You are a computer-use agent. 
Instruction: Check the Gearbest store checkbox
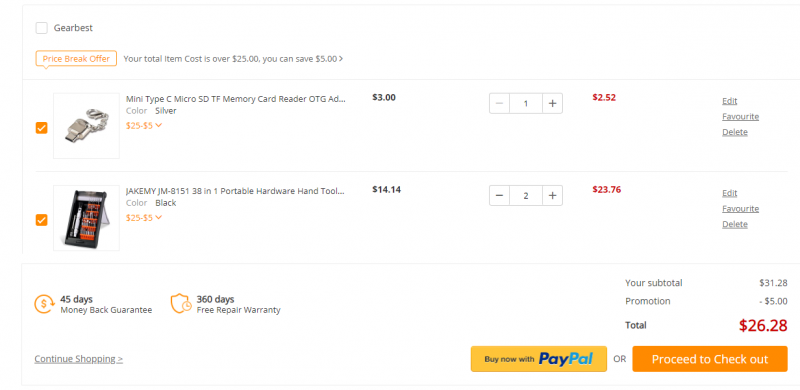(41, 28)
